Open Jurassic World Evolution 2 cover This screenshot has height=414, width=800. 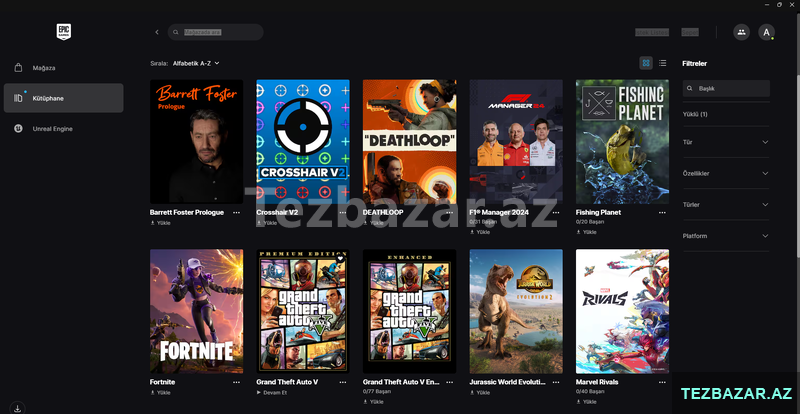(516, 311)
